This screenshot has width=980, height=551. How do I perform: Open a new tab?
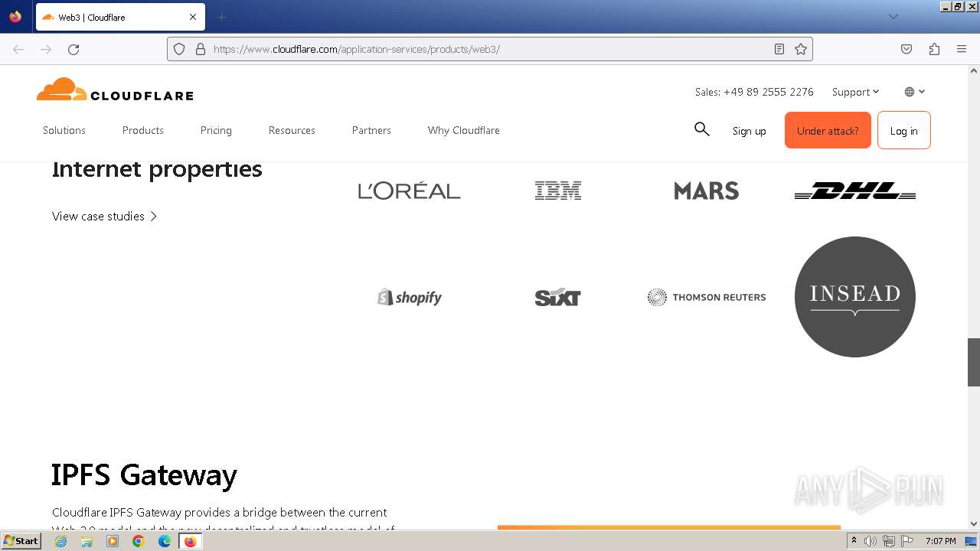pyautogui.click(x=221, y=17)
